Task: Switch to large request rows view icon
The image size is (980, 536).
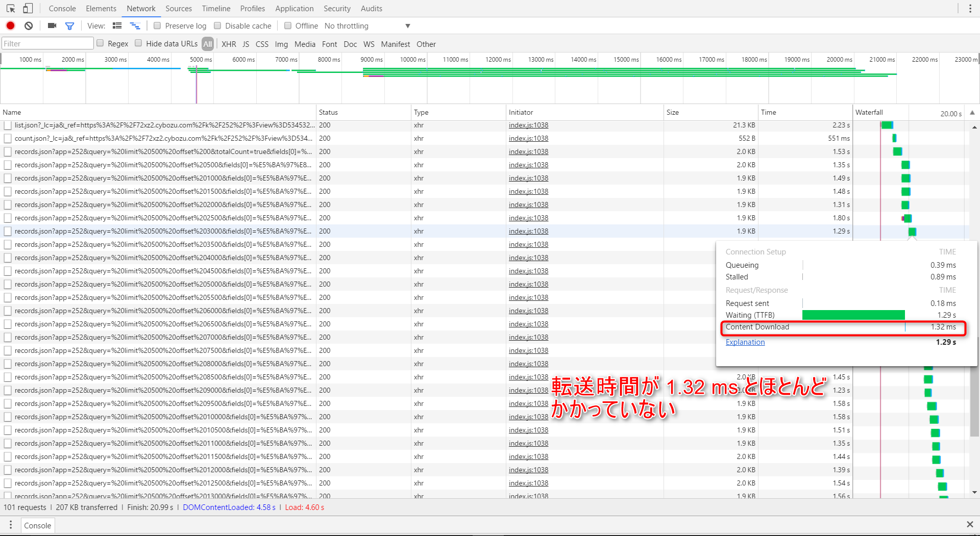Action: tap(117, 25)
